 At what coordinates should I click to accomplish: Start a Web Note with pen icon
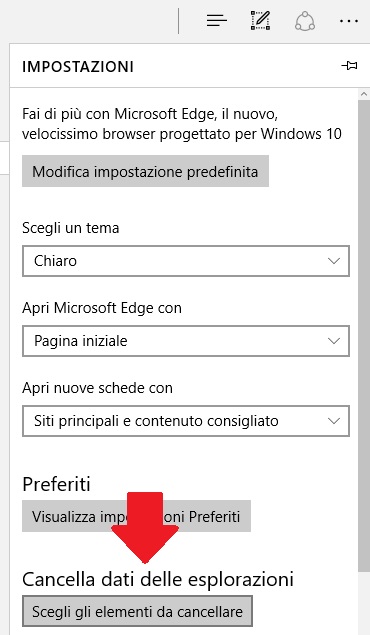260,20
